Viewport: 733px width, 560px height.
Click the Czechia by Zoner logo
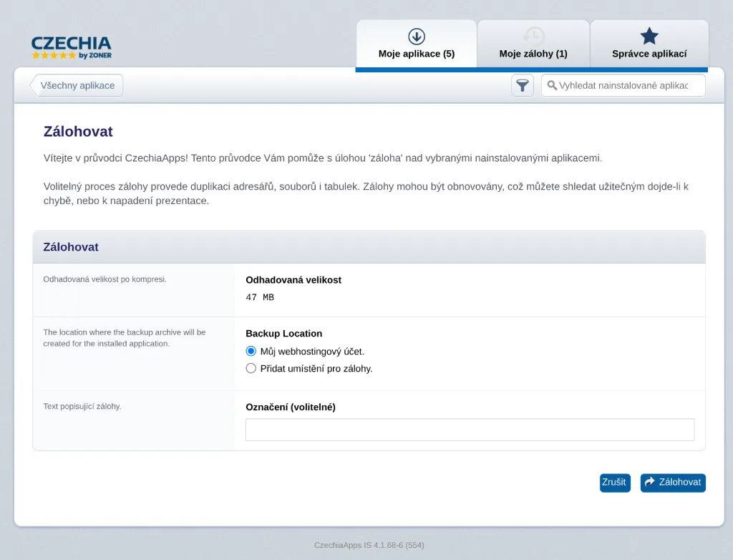coord(72,48)
